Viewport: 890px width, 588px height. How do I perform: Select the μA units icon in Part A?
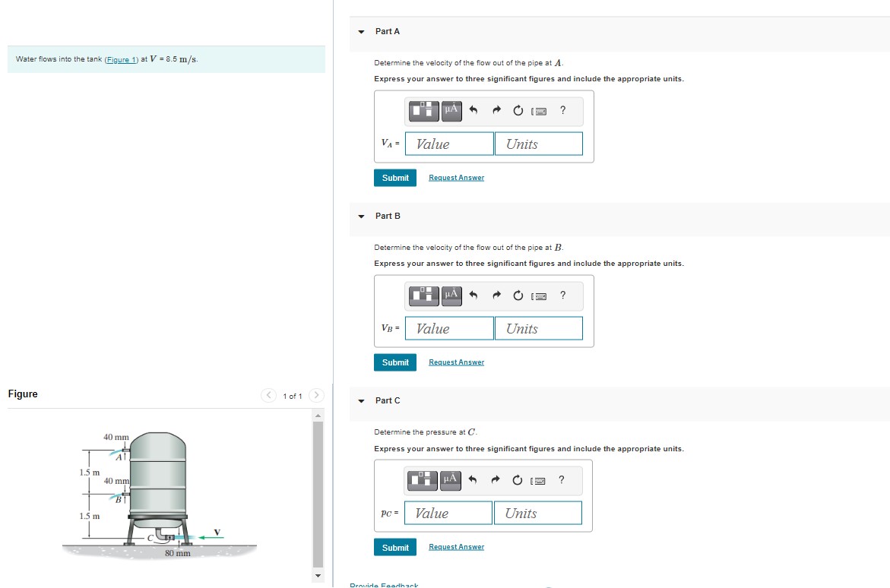(450, 111)
